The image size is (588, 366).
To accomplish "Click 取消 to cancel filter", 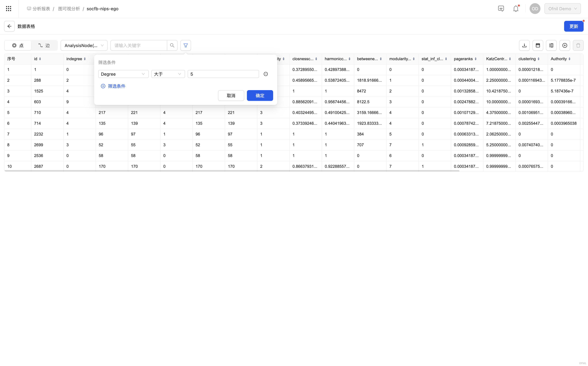I will pyautogui.click(x=231, y=95).
